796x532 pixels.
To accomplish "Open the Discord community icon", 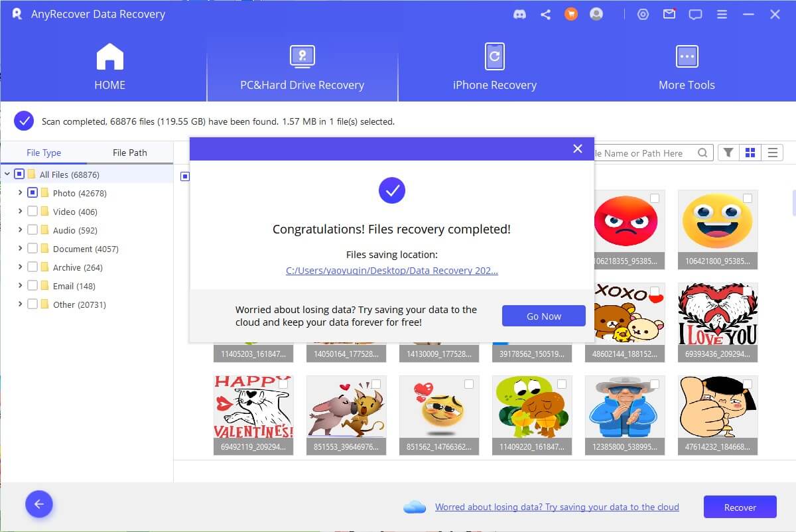I will click(519, 14).
